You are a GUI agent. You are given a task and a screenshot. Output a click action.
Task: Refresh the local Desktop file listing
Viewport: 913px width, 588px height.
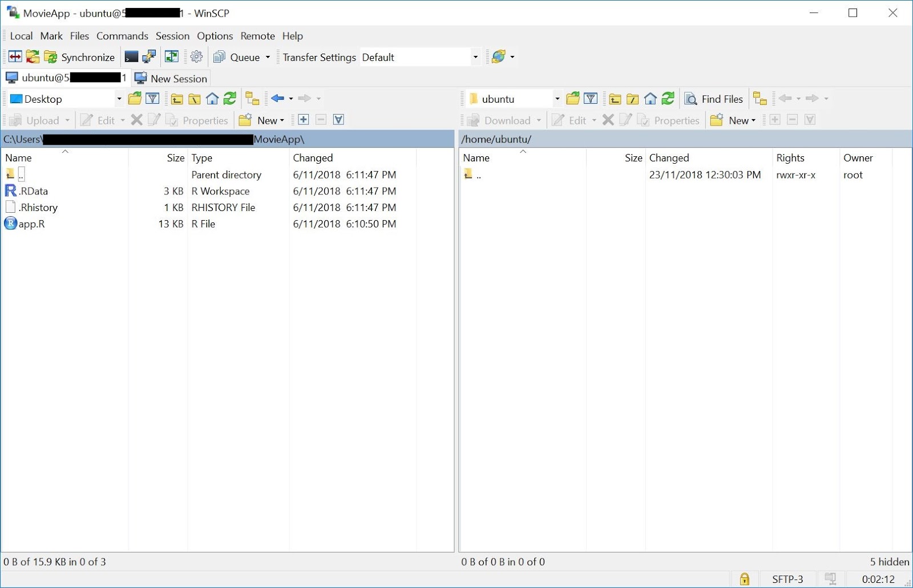[230, 99]
